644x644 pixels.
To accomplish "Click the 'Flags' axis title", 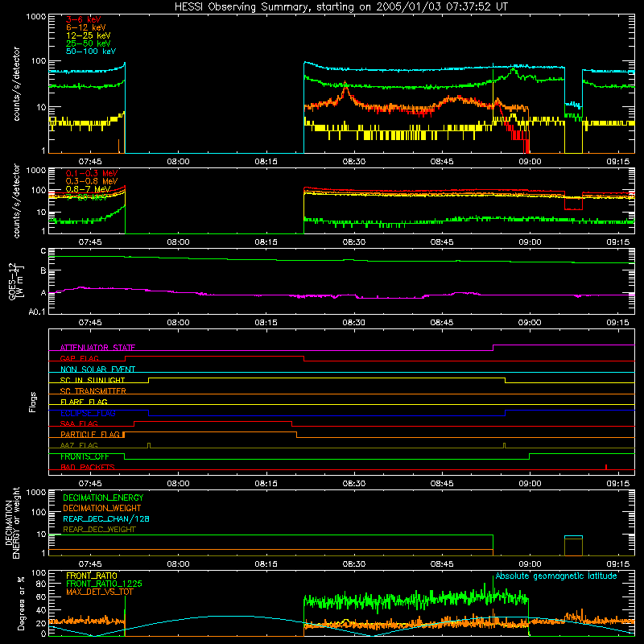I will [33, 402].
